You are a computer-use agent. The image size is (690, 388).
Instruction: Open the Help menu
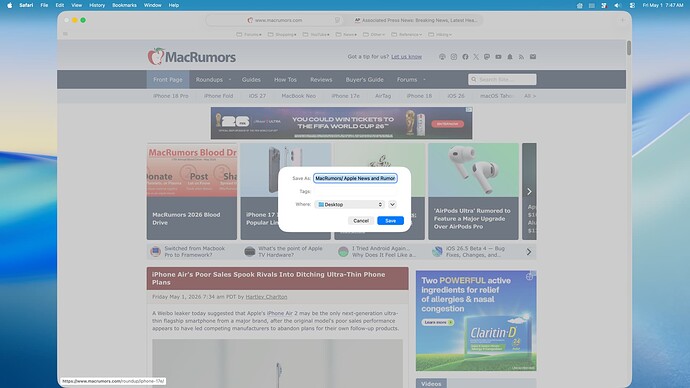point(174,5)
